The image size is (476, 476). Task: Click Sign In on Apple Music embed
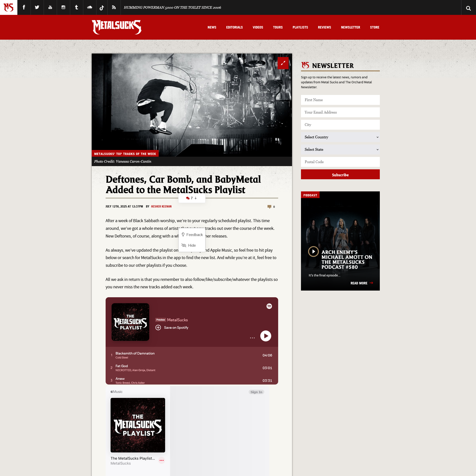pyautogui.click(x=256, y=392)
